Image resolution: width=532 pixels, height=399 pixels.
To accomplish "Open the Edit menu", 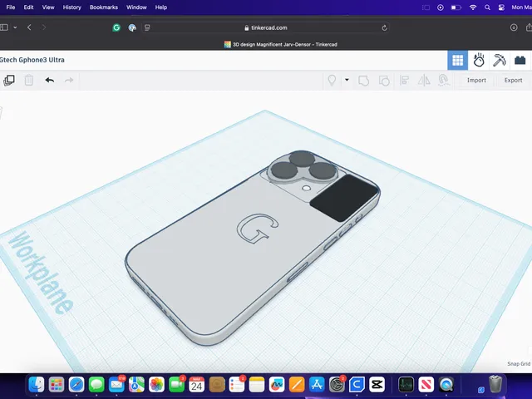I will [28, 7].
